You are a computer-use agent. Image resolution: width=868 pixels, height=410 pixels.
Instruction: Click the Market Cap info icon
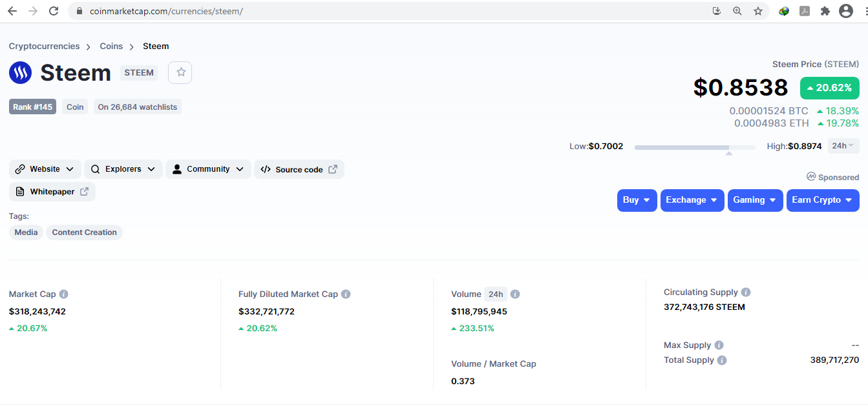pyautogui.click(x=63, y=294)
